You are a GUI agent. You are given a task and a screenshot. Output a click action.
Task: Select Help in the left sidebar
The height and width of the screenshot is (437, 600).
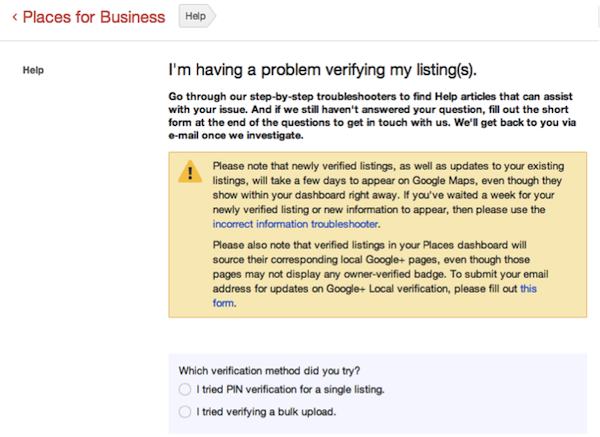click(x=47, y=71)
